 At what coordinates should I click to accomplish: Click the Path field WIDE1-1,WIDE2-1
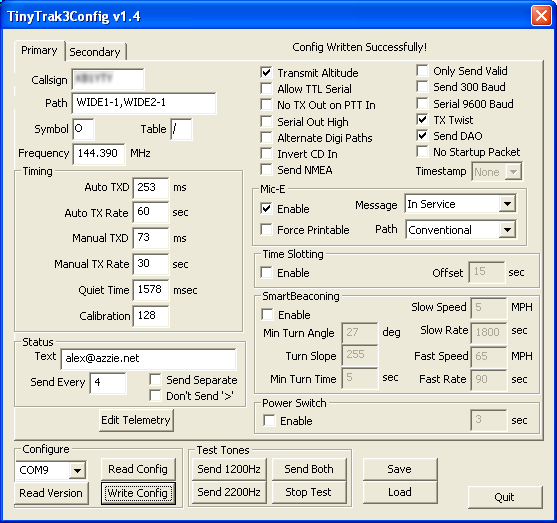pos(144,103)
